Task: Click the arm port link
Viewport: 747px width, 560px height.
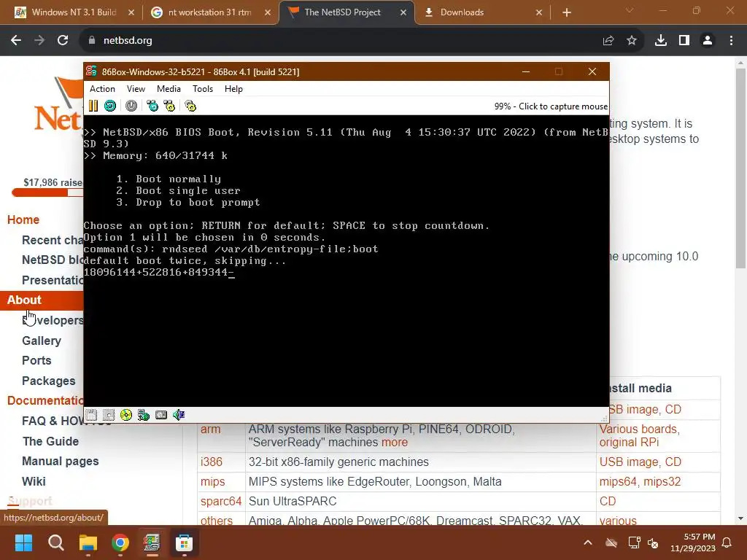Action: click(210, 429)
